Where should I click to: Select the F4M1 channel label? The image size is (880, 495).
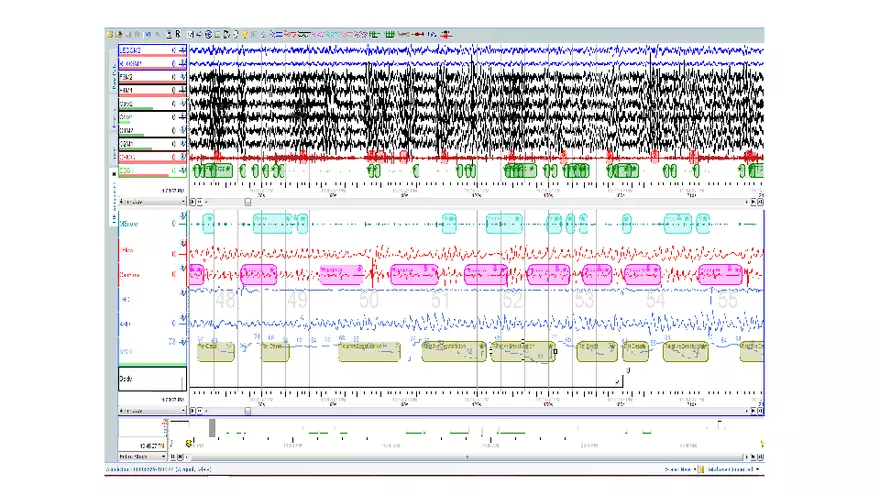tap(126, 90)
